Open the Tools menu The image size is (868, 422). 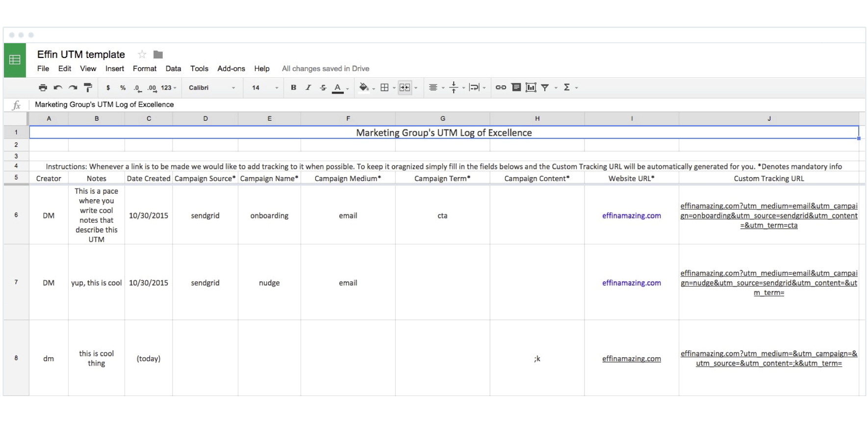[x=200, y=69]
